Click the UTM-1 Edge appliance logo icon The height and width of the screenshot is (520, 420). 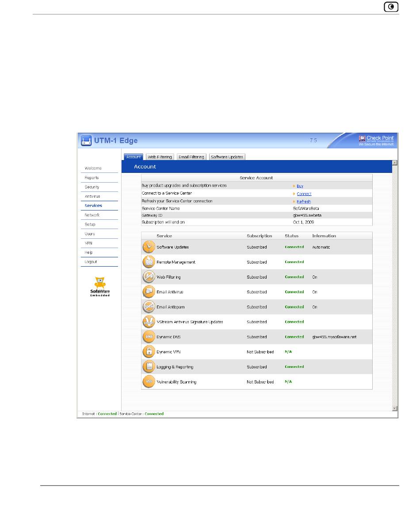click(x=86, y=141)
